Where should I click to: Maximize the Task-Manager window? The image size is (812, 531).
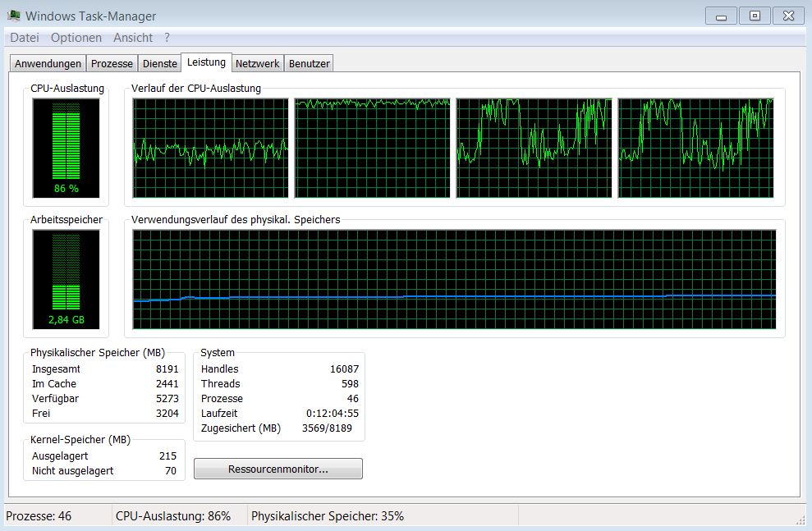755,16
